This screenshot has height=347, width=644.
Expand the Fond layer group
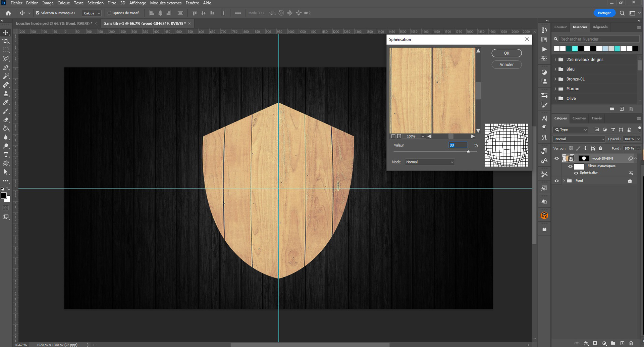click(564, 181)
